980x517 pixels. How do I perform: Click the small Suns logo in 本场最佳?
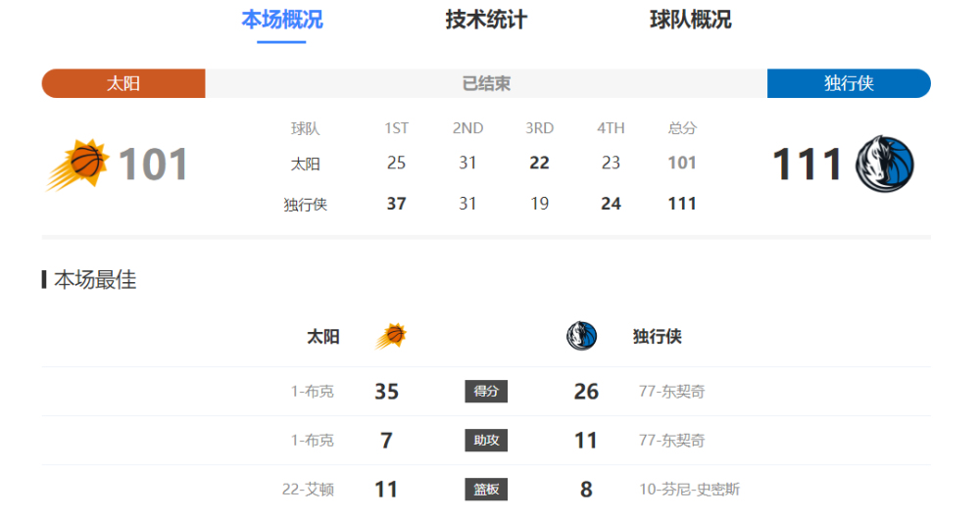(x=391, y=336)
